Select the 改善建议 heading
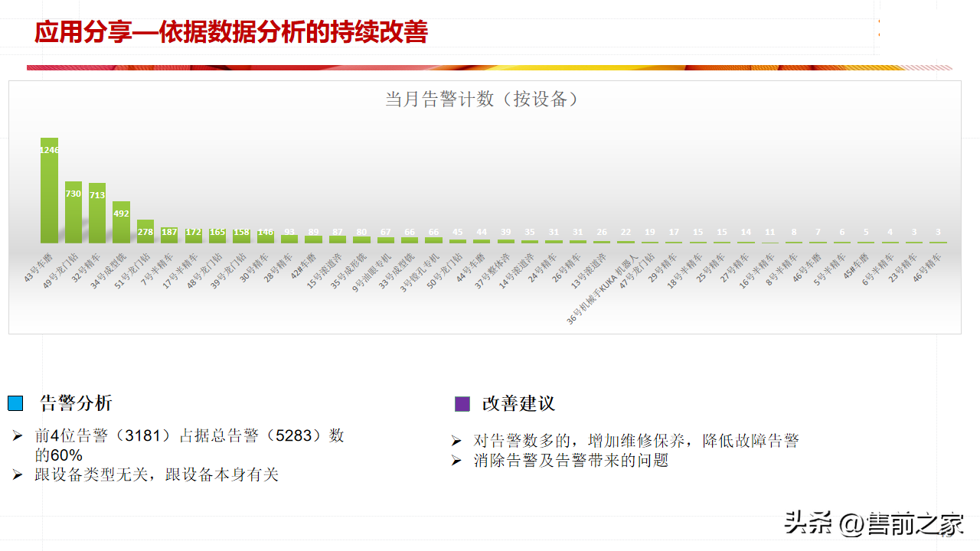 coord(518,403)
